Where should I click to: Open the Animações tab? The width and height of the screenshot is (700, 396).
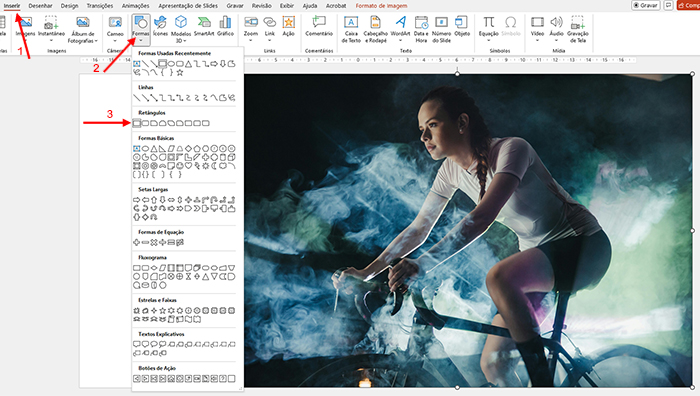point(135,6)
